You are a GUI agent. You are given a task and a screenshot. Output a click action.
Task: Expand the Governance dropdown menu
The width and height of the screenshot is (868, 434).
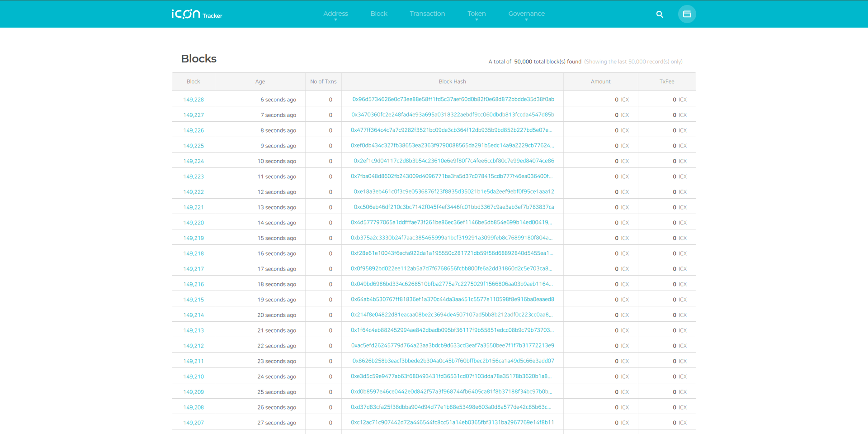click(x=526, y=14)
